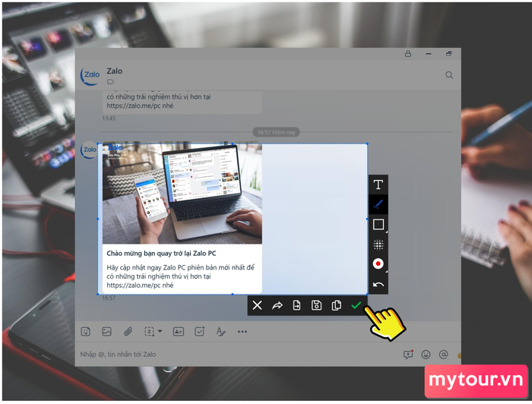The width and height of the screenshot is (532, 404).
Task: Open the text formatting icon
Action: (x=221, y=331)
